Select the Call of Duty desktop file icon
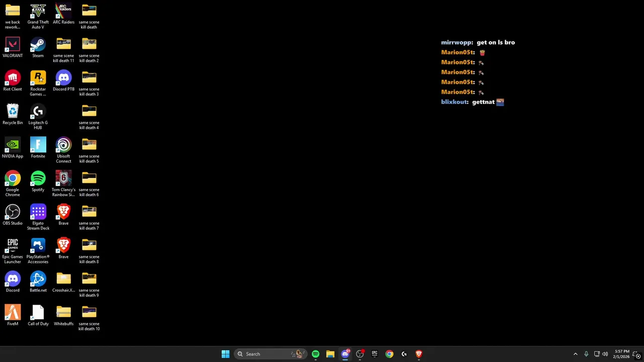This screenshot has width=644, height=362. pyautogui.click(x=38, y=316)
